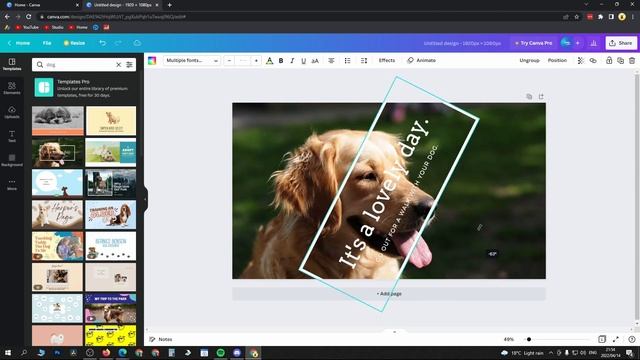Open Spotify from the taskbar
Viewport: 640px width, 360px height.
click(x=220, y=353)
